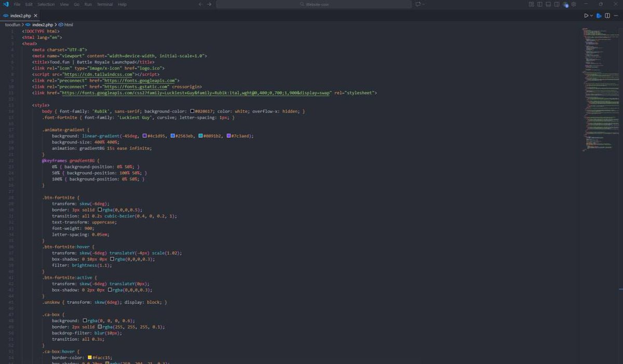The image size is (623, 364).
Task: Open the Terminal menu
Action: [x=105, y=4]
